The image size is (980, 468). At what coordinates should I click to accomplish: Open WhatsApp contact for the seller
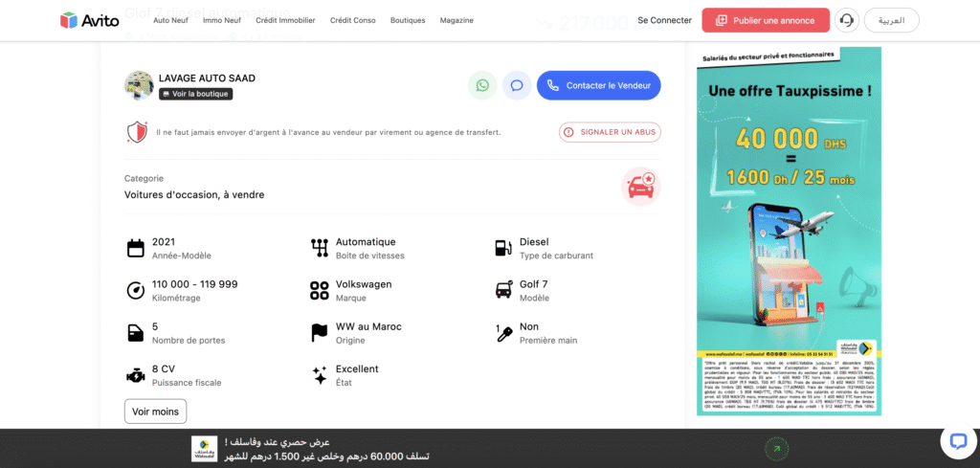[482, 85]
